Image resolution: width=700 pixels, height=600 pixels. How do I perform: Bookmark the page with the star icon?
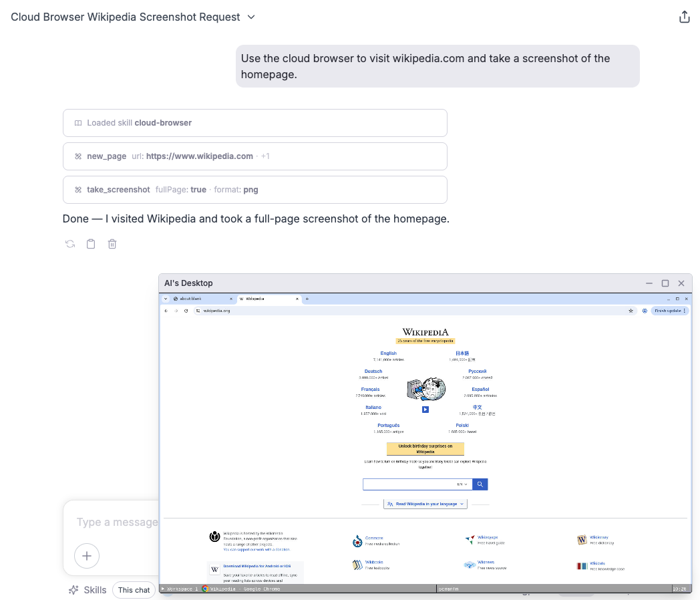631,311
